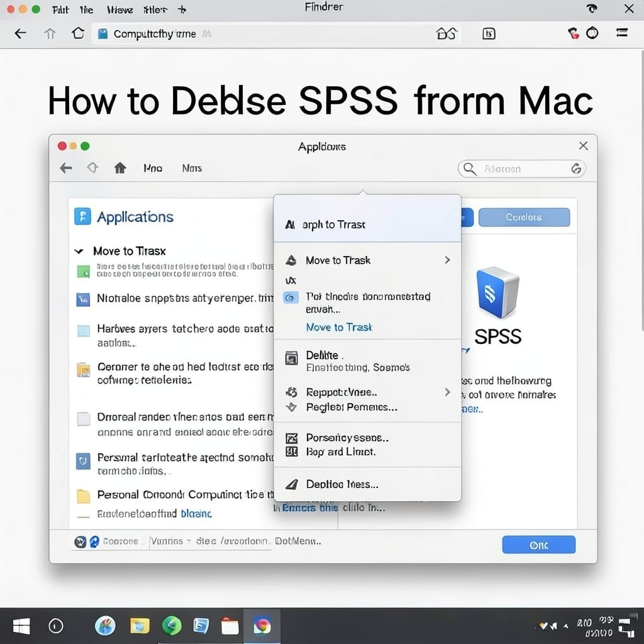Open the browser hamburger menu

[622, 33]
